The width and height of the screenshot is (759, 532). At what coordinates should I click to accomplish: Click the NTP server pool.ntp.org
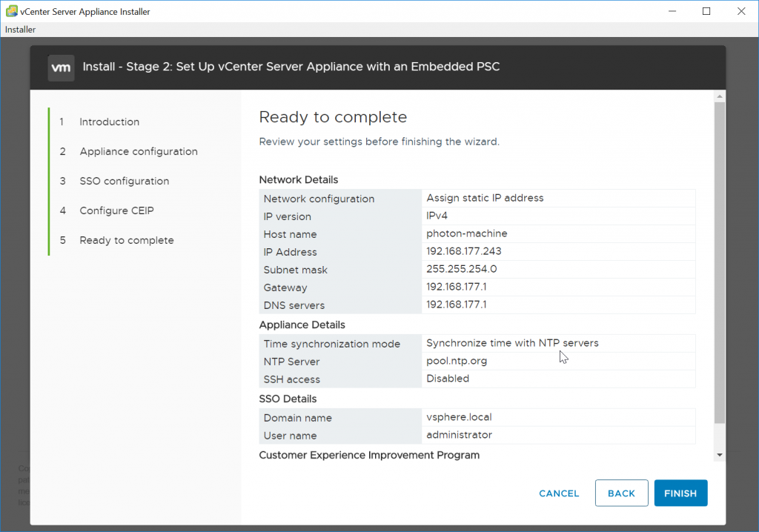coord(457,361)
